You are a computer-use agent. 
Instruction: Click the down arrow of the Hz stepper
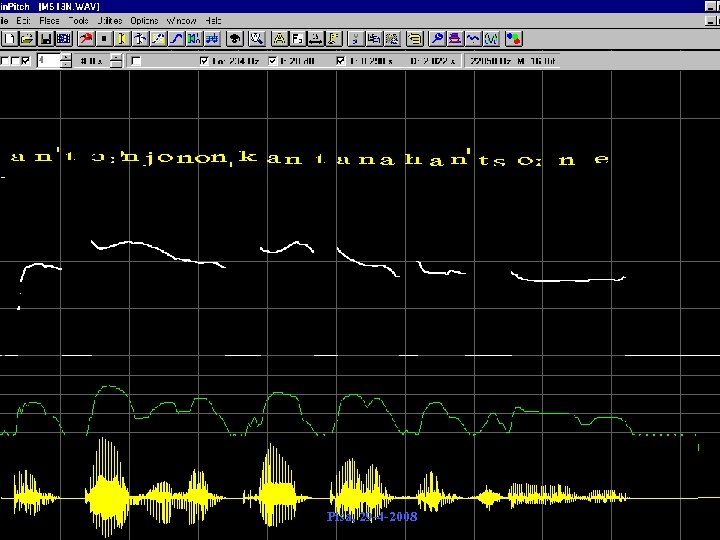click(x=117, y=65)
